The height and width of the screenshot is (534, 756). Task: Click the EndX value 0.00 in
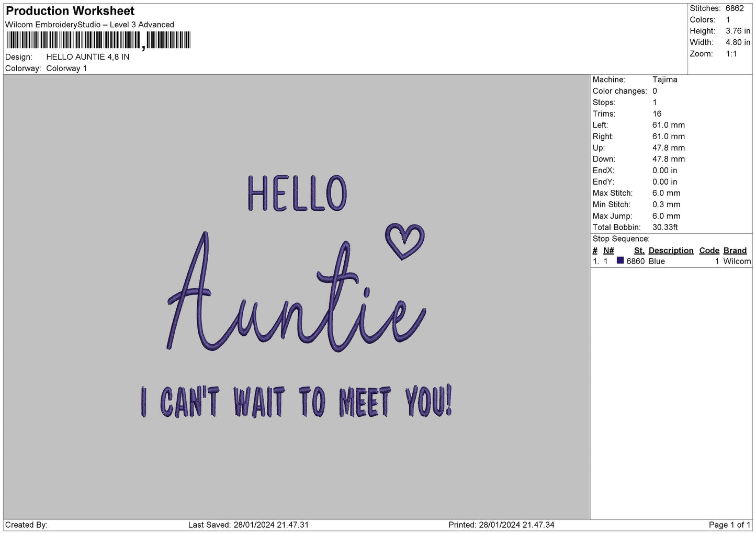click(664, 171)
